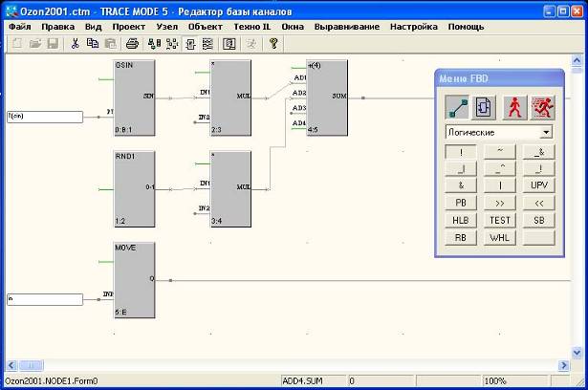Viewport: 588px width, 390px height.
Task: Click the 'in' argument input field
Action: (x=45, y=299)
